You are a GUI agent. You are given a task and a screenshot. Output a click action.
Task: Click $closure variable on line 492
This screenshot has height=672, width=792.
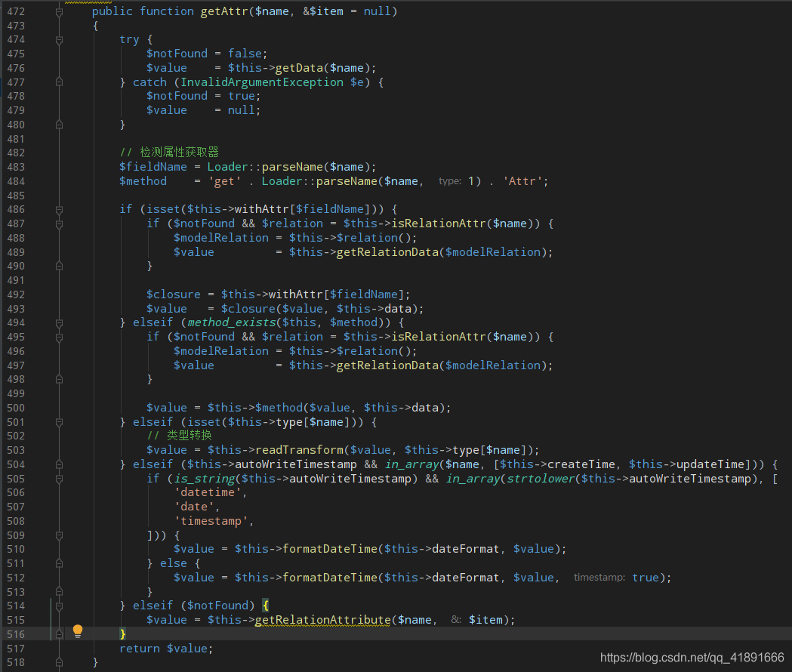pos(173,294)
